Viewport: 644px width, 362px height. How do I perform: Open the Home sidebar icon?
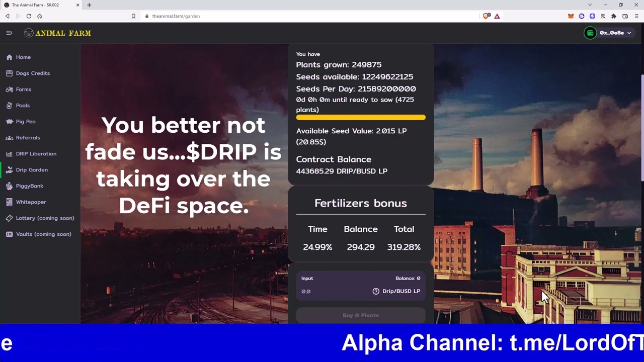pos(9,57)
